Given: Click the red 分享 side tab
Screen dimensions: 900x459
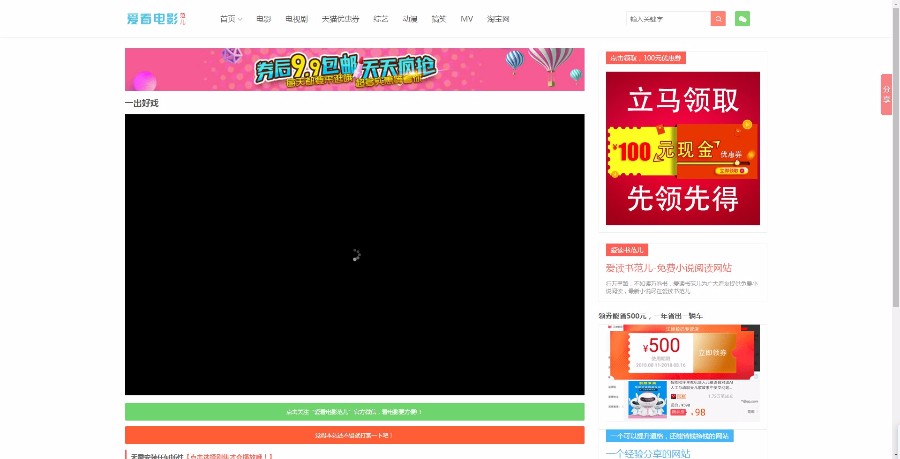Looking at the screenshot, I should coord(886,94).
